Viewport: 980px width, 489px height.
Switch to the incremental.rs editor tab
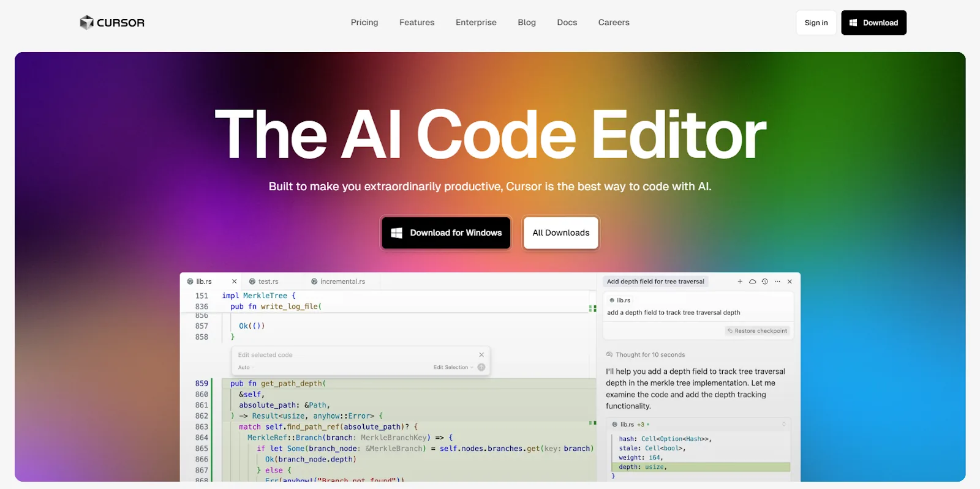click(338, 282)
